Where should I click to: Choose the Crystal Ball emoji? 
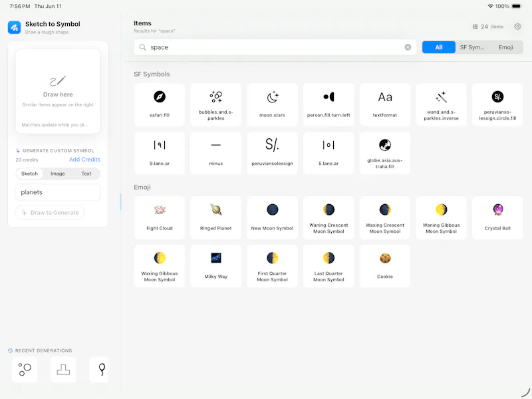tap(497, 218)
